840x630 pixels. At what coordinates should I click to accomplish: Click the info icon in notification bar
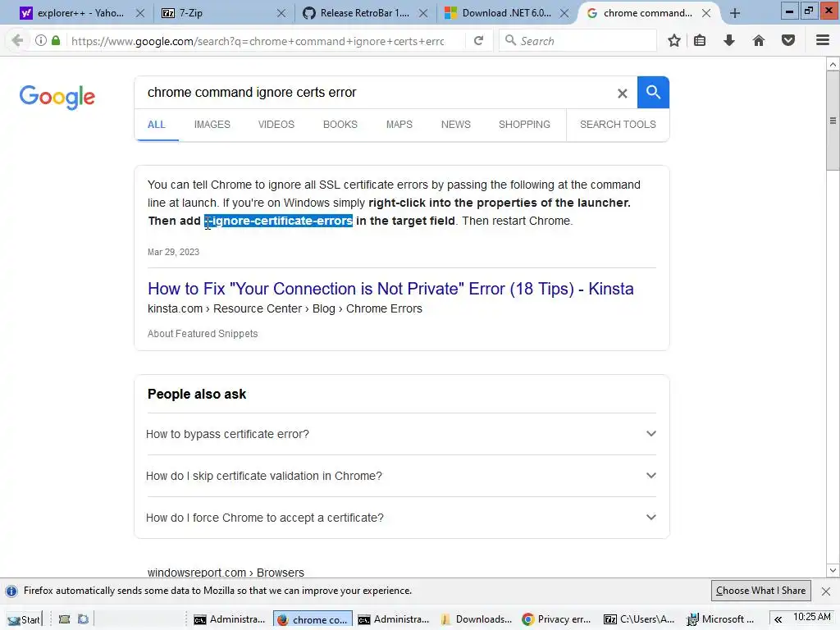click(x=11, y=591)
